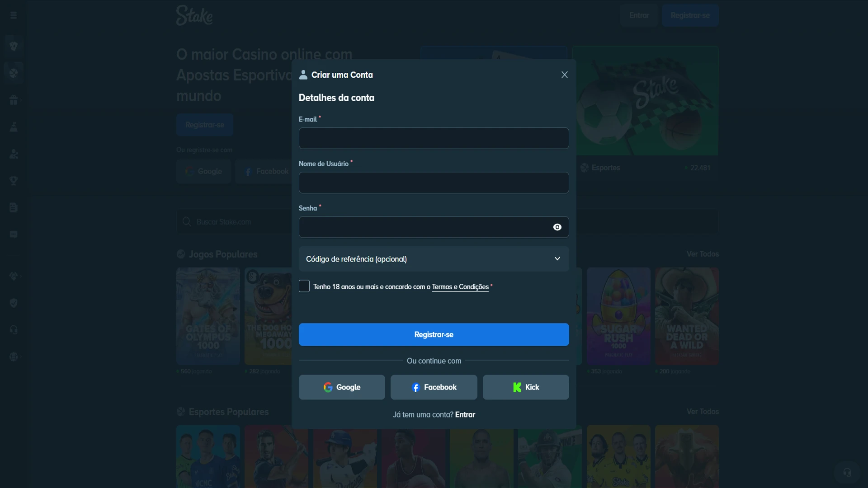Open the Sugar Rush 1000 game
This screenshot has height=488, width=868.
(618, 316)
